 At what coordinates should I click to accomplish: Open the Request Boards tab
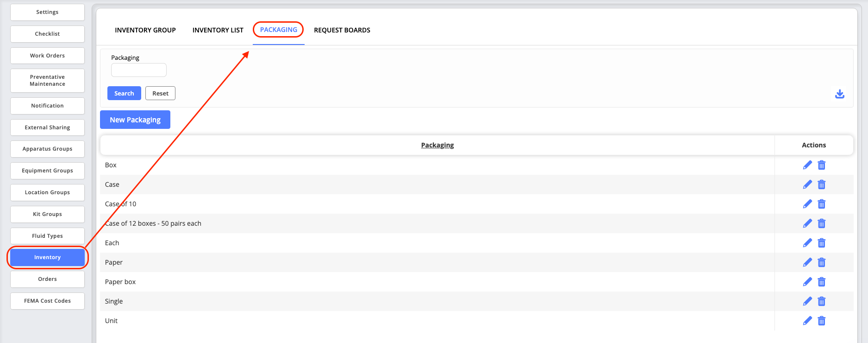342,30
